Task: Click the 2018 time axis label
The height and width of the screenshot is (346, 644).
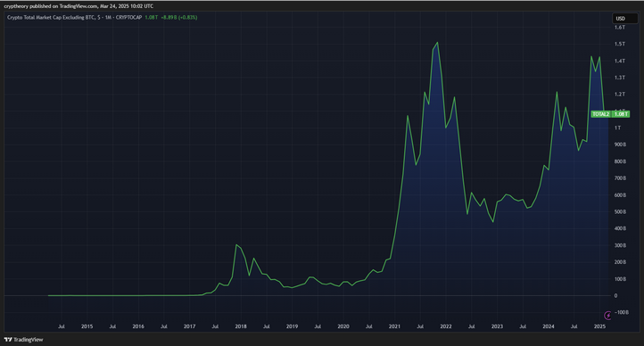Action: click(241, 326)
